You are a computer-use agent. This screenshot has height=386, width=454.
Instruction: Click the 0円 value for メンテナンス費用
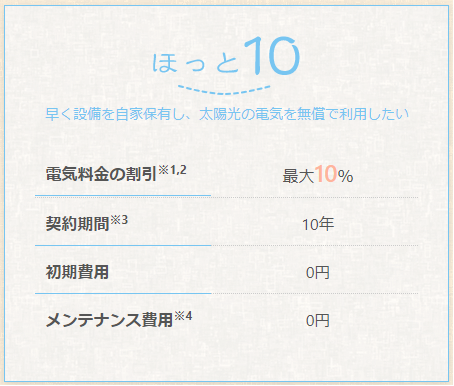coord(318,321)
